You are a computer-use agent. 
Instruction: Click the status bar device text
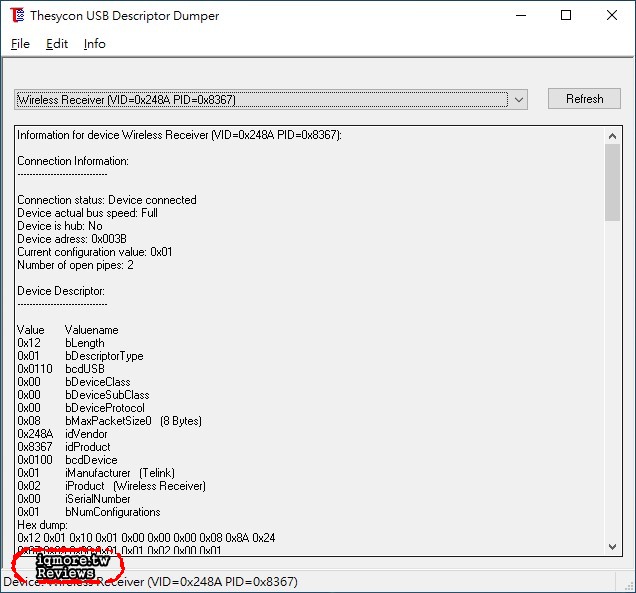click(x=150, y=582)
